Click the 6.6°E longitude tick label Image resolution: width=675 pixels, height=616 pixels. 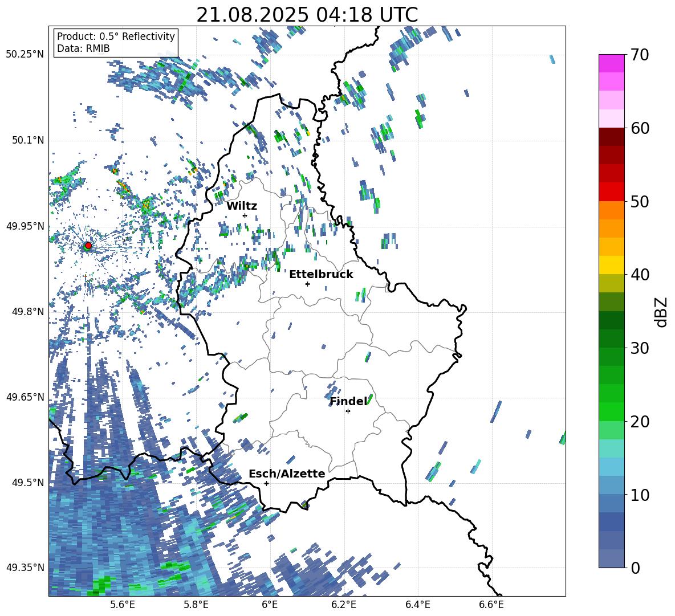tap(491, 605)
